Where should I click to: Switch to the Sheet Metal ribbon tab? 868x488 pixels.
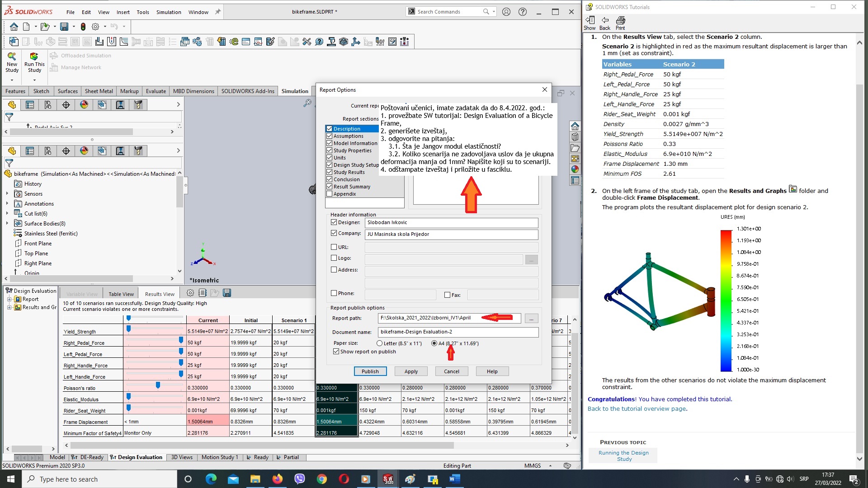pyautogui.click(x=99, y=91)
